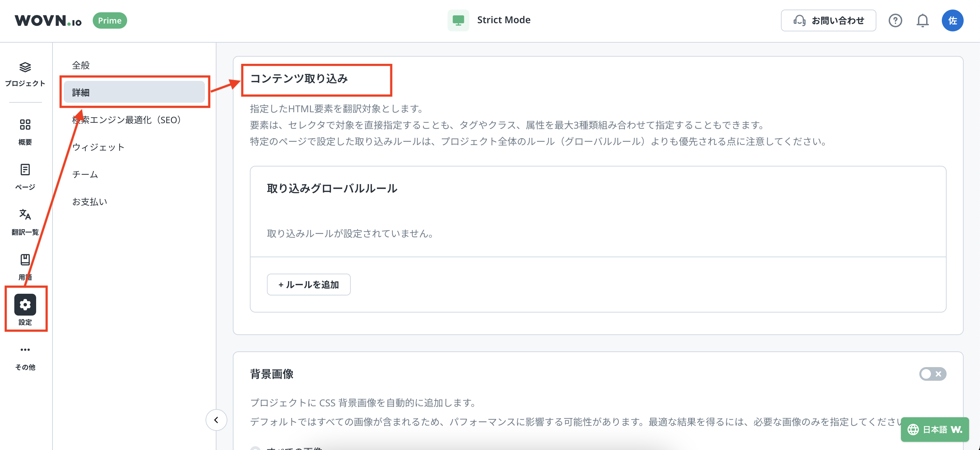Image resolution: width=980 pixels, height=450 pixels.
Task: Enable the 背景画像 toggle switch
Action: 932,374
